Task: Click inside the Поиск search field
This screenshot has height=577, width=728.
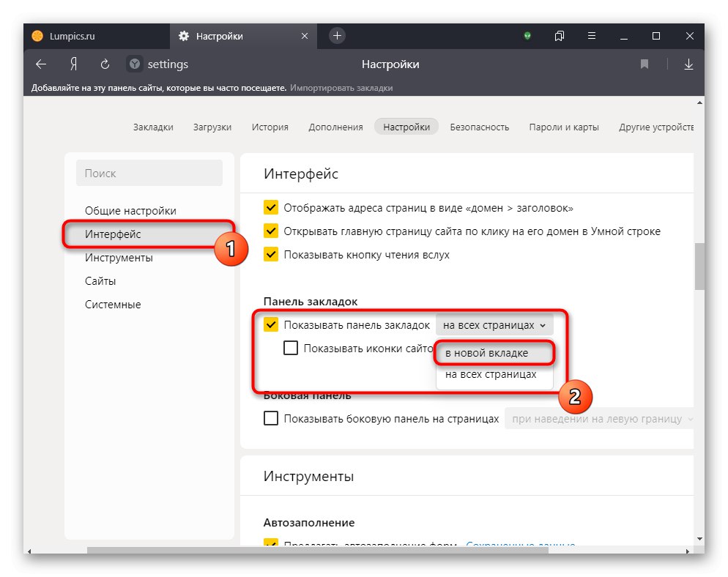Action: [149, 173]
